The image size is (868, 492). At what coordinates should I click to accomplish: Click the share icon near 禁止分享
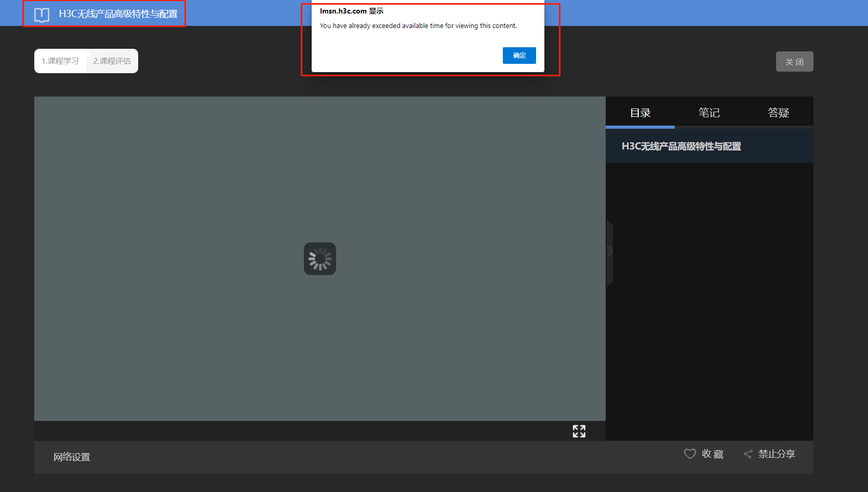coord(748,454)
